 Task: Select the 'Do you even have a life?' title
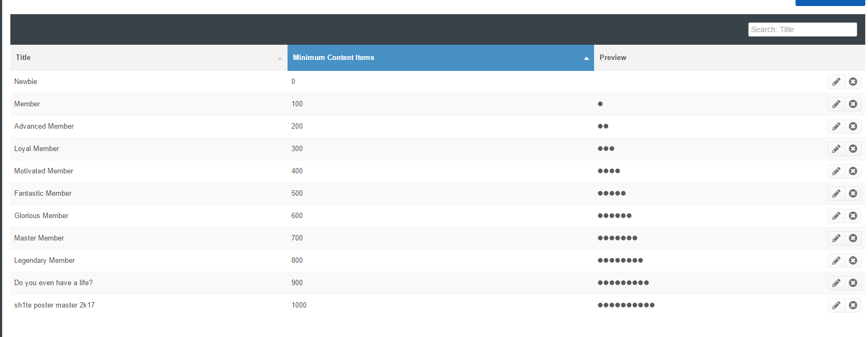click(53, 282)
